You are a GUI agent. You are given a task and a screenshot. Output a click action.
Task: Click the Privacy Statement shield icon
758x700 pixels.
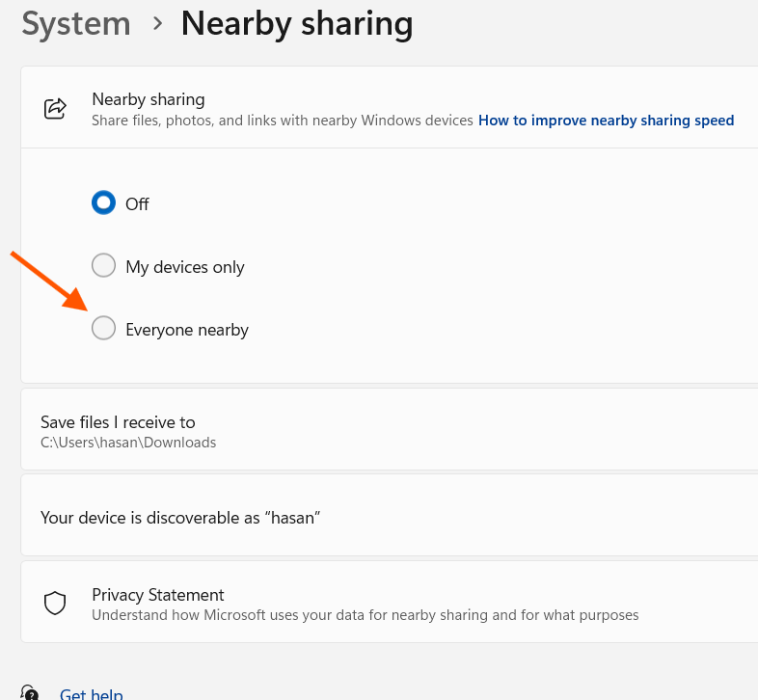point(56,604)
